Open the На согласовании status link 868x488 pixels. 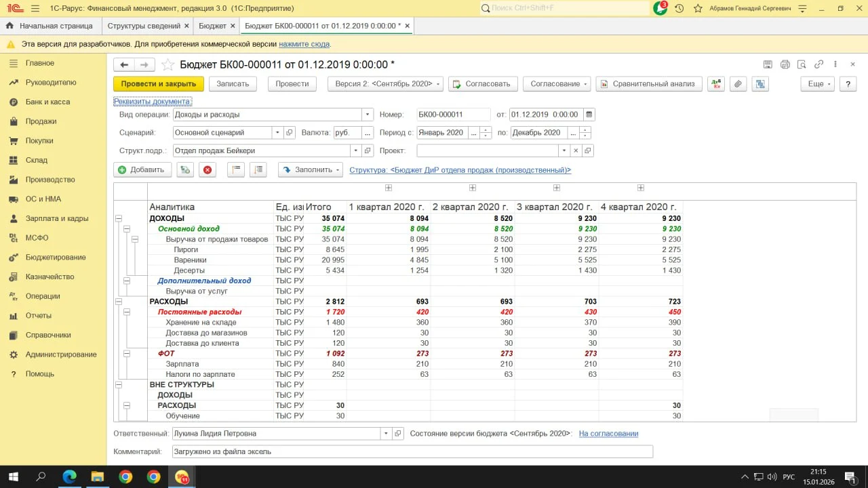click(x=608, y=434)
